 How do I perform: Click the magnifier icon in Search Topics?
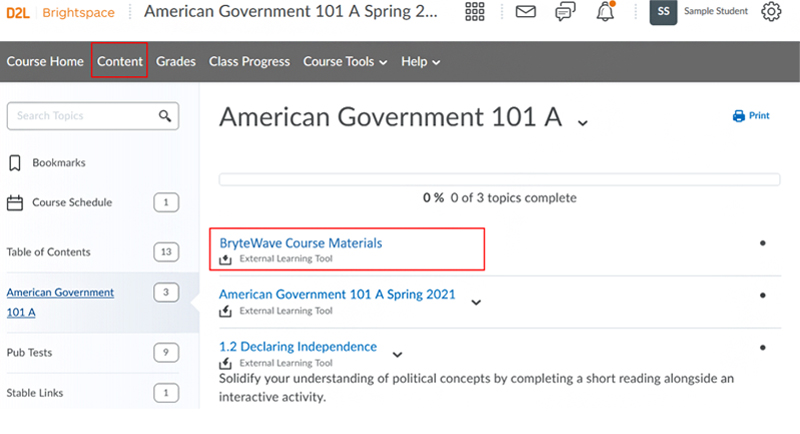(165, 116)
